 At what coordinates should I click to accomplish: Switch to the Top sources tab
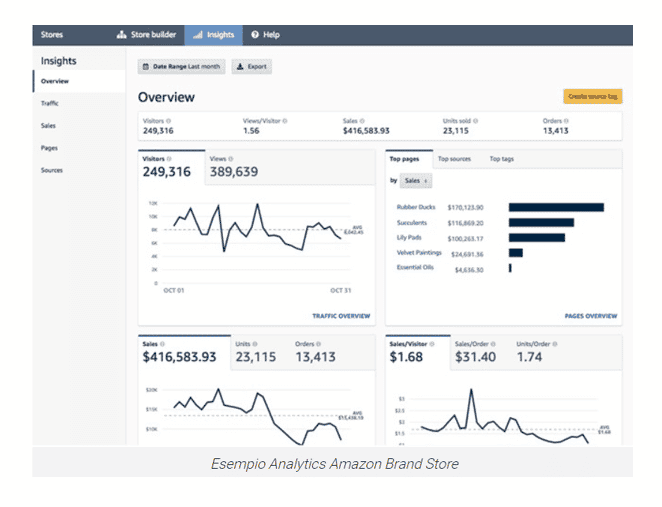[454, 159]
